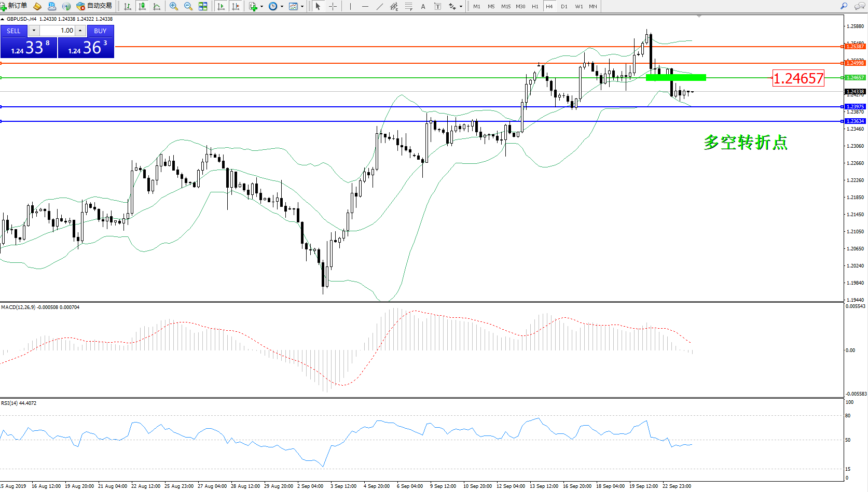Image resolution: width=868 pixels, height=492 pixels.
Task: Click the New Order (新订单) button
Action: pyautogui.click(x=14, y=6)
